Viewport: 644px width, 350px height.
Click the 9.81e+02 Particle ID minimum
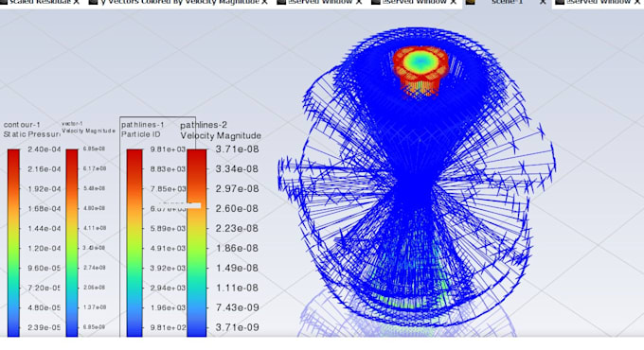click(x=168, y=327)
